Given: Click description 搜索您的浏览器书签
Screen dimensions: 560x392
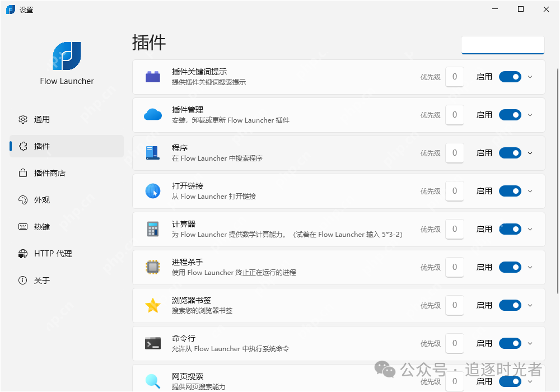Looking at the screenshot, I should tap(202, 311).
